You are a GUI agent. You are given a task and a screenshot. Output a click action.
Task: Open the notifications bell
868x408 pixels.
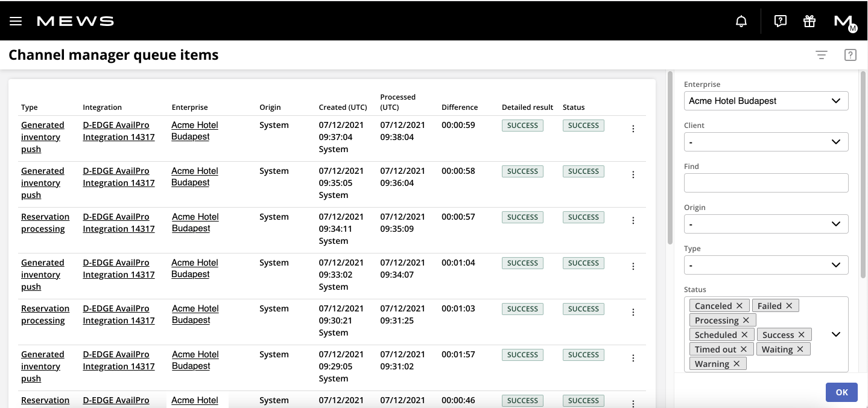741,21
